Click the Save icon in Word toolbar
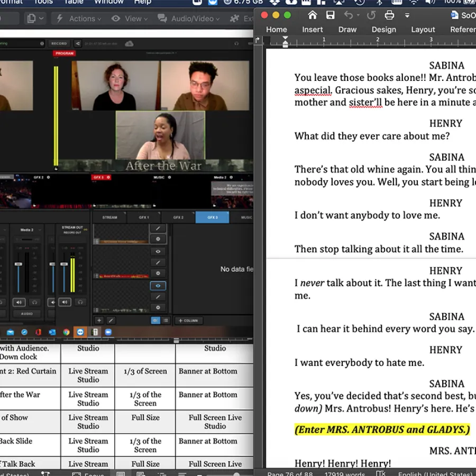 point(331,15)
